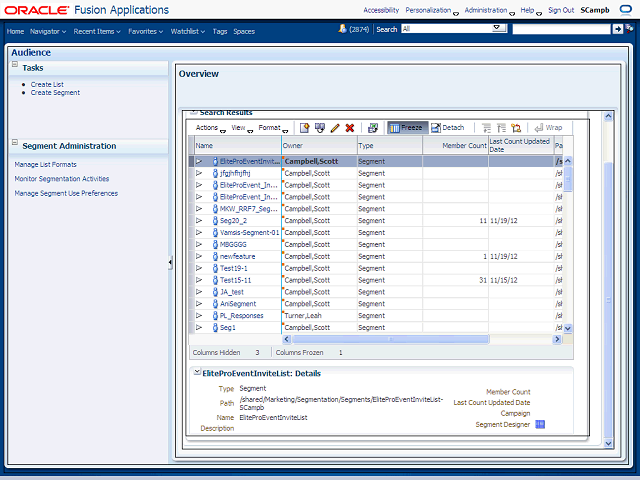The image size is (640, 480).
Task: Click the Accessibility link
Action: coord(381,10)
